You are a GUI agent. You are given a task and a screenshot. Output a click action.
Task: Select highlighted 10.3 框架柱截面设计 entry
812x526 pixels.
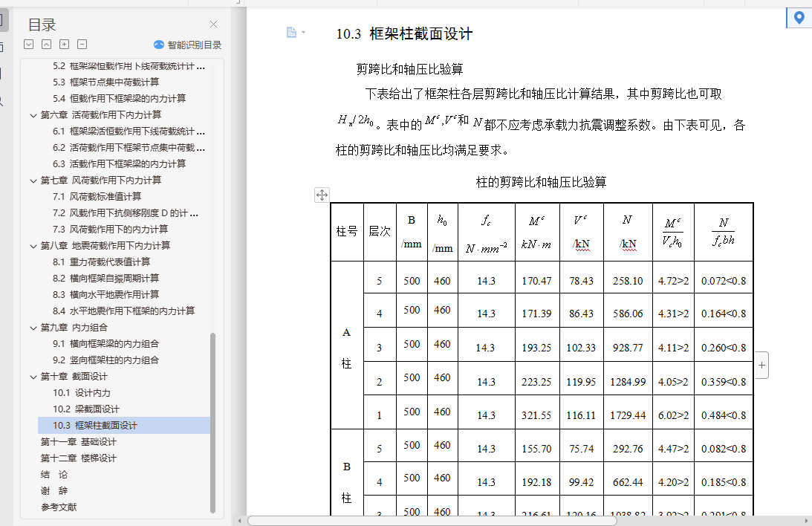point(124,426)
